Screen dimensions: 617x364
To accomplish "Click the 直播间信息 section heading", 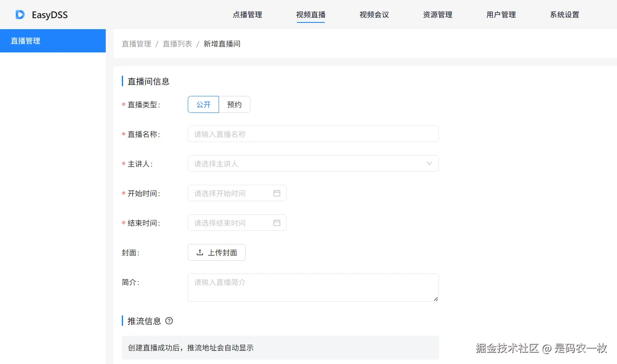I will click(x=148, y=82).
